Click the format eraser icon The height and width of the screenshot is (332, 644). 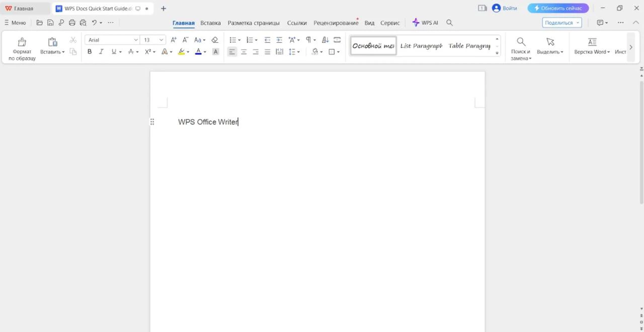(215, 40)
